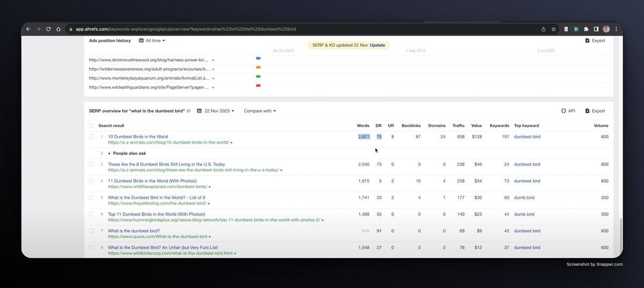Click the API curly braces icon
The image size is (644, 288).
tap(563, 111)
